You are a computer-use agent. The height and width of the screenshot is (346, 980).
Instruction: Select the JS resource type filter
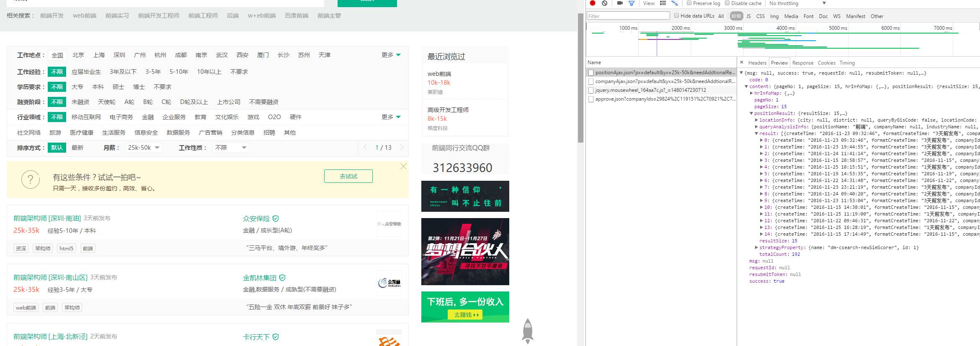pyautogui.click(x=748, y=16)
